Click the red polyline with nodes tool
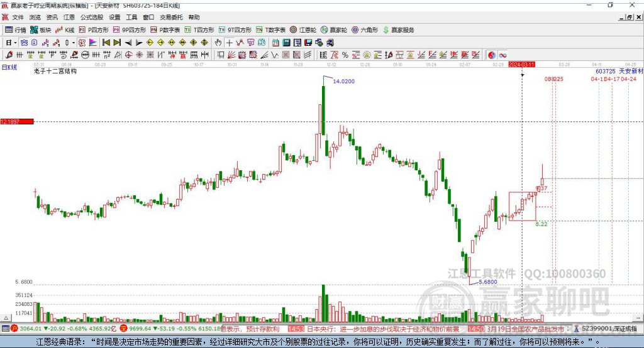644x348 pixels. 240,43
